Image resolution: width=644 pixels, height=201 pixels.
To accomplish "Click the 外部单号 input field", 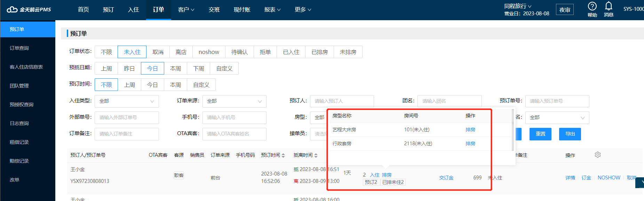I will tap(127, 117).
